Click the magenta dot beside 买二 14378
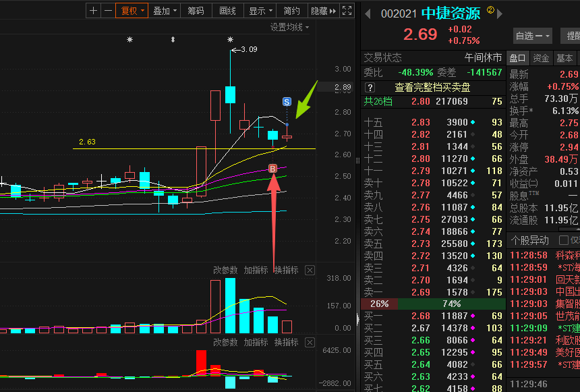Viewport: 580px width, 392px height. pyautogui.click(x=473, y=328)
